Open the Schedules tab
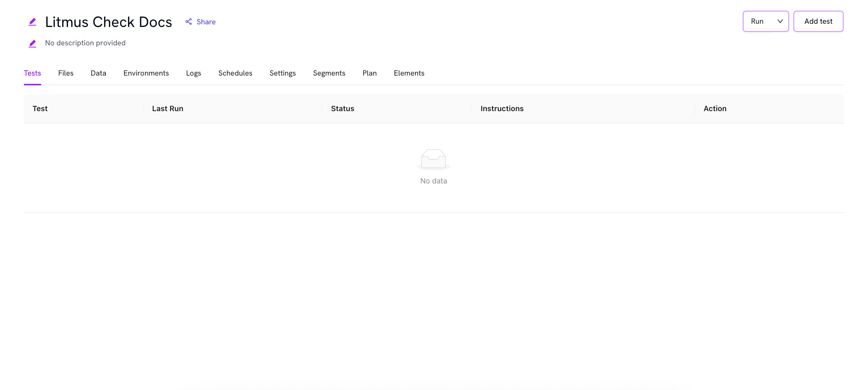 [x=235, y=73]
